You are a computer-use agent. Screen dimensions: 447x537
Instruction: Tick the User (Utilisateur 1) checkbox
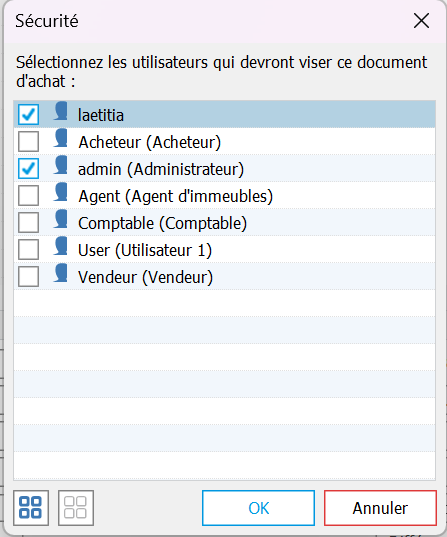tap(28, 250)
